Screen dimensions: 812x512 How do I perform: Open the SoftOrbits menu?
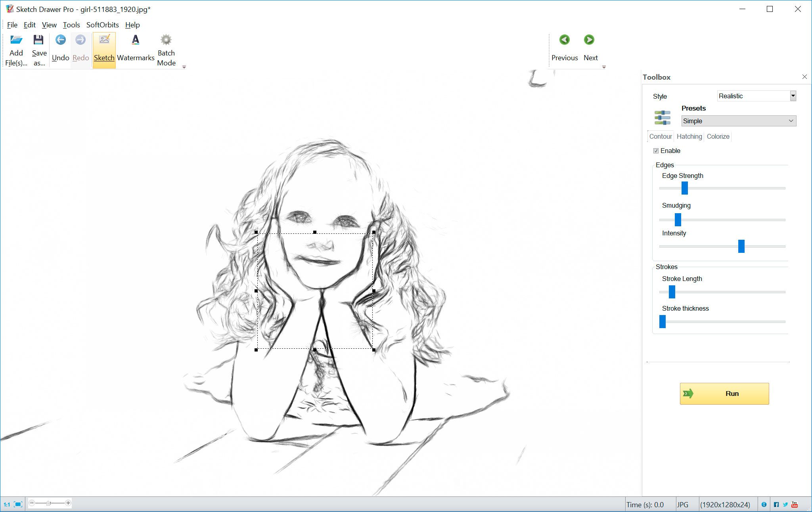click(x=101, y=25)
